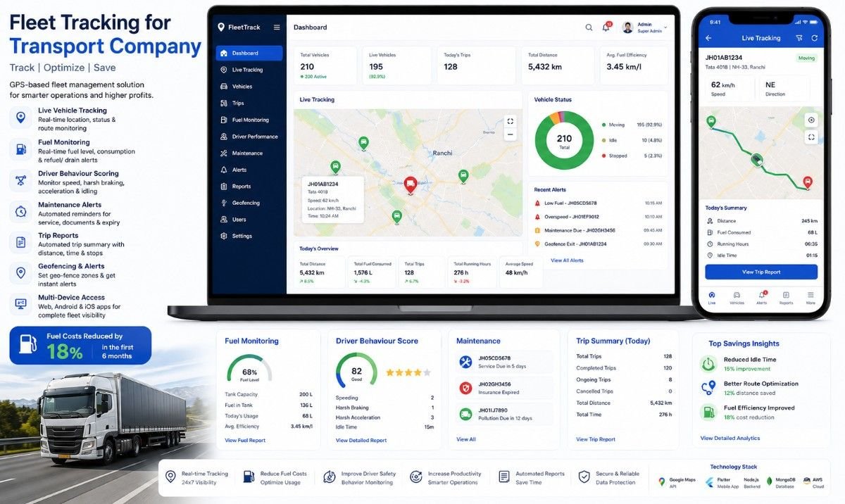
Task: Expand the Admin profile dropdown arrow
Action: [x=665, y=27]
